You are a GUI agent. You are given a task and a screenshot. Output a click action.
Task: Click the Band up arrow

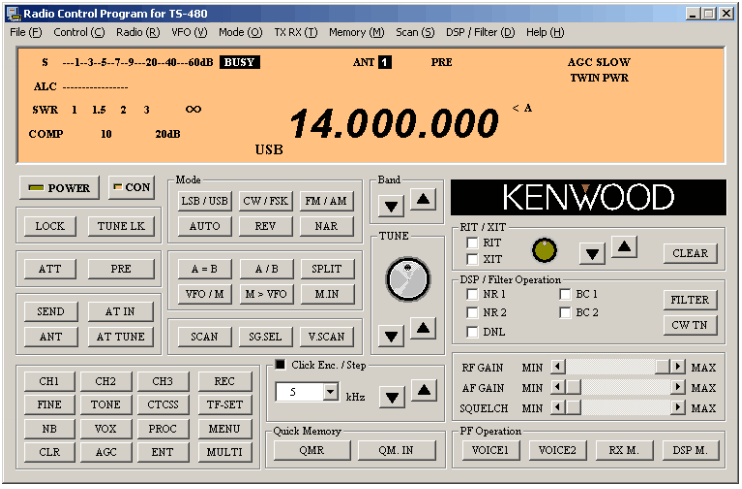423,199
